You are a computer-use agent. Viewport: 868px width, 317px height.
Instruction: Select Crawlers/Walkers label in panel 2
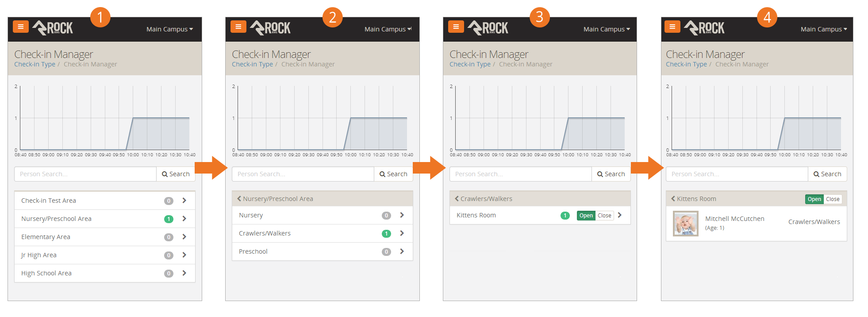(265, 233)
